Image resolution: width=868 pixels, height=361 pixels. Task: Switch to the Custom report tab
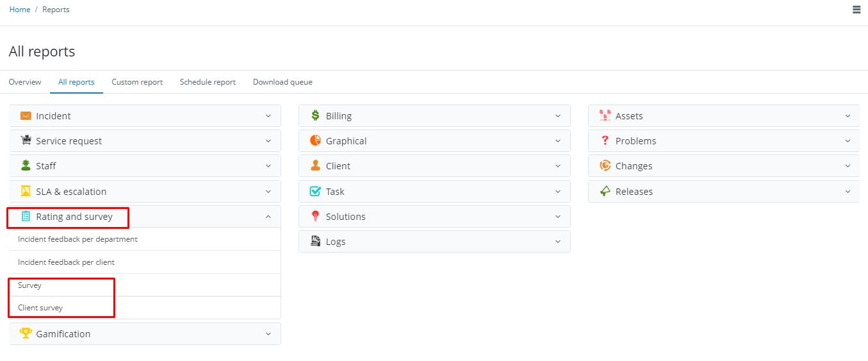(x=137, y=82)
